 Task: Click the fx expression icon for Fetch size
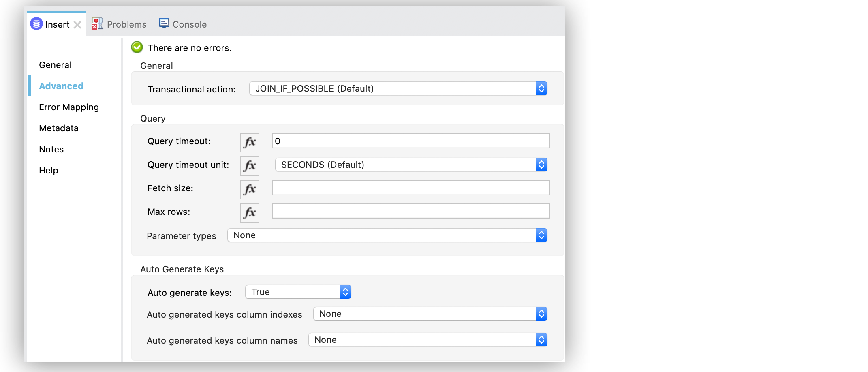click(249, 189)
